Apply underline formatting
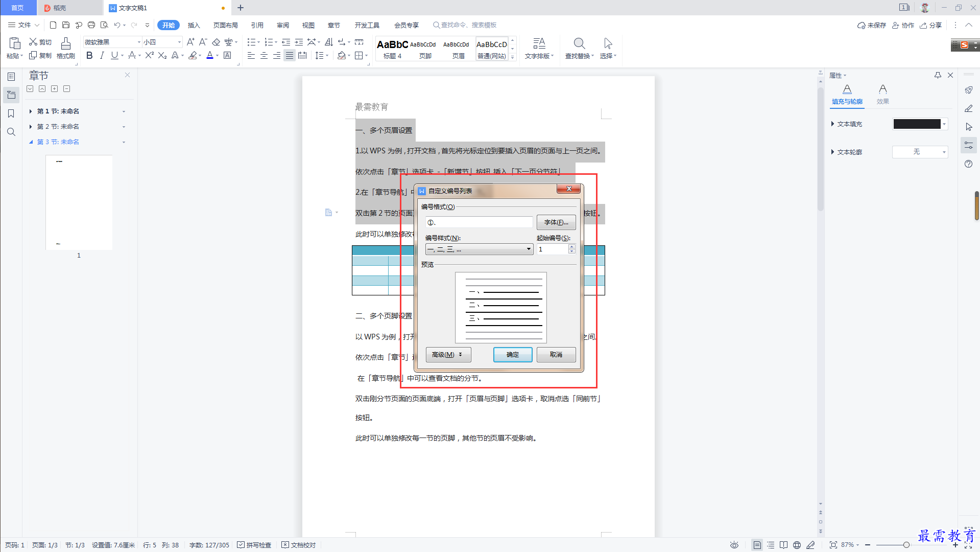Viewport: 980px width, 552px height. tap(114, 56)
